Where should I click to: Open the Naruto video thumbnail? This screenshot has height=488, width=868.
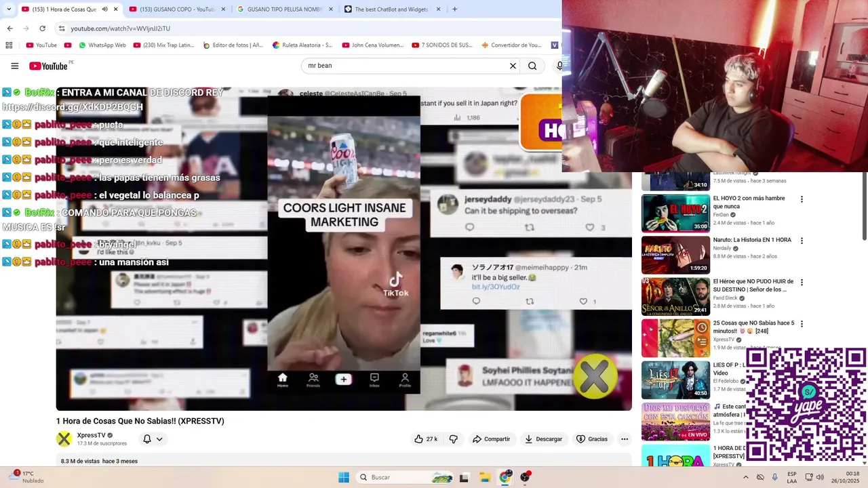tap(675, 255)
